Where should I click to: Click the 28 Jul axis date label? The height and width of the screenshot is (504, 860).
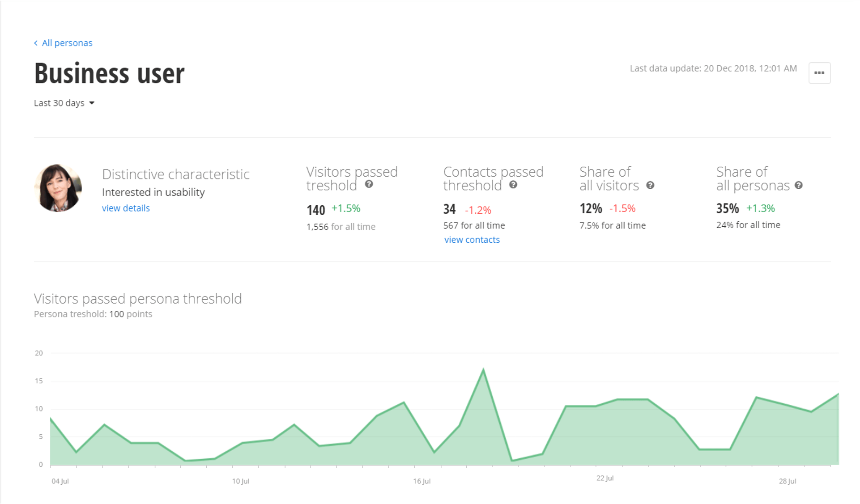point(787,481)
